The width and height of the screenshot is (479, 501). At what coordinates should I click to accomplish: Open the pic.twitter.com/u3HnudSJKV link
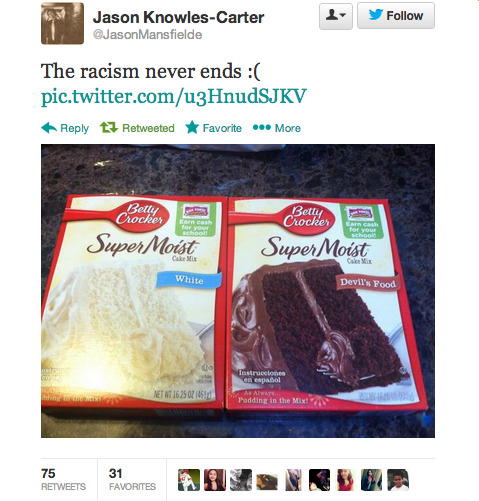[173, 96]
